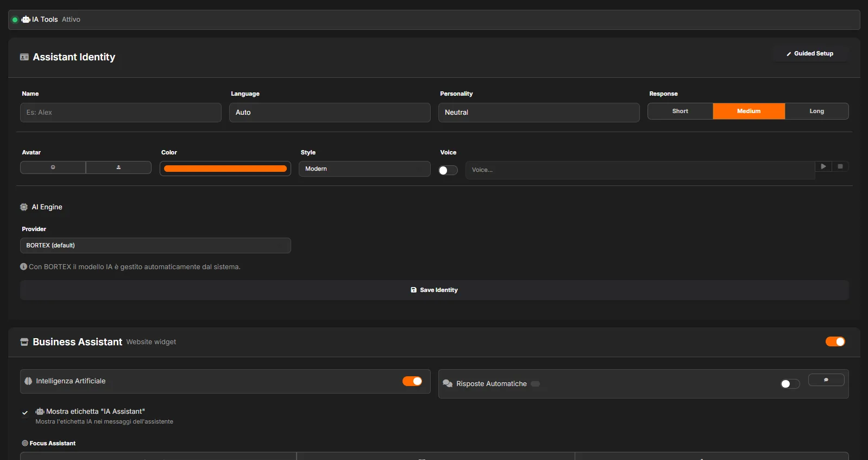868x460 pixels.
Task: Click the Focus Assistant label
Action: 53,443
